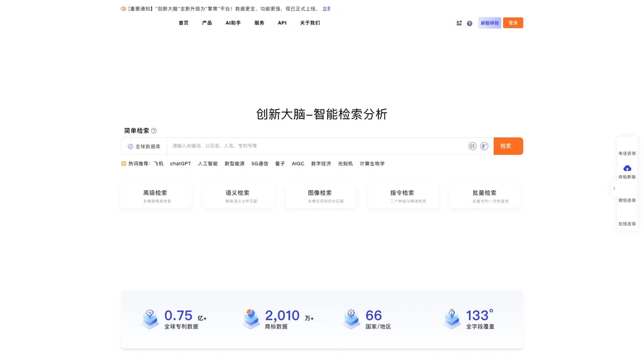Click the expand-query icon in search box

click(x=484, y=146)
